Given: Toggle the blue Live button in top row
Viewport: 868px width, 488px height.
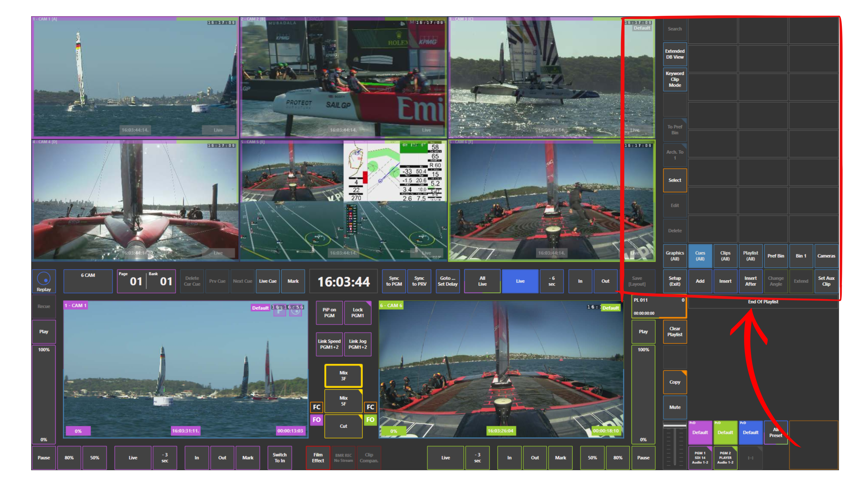Looking at the screenshot, I should [x=520, y=281].
